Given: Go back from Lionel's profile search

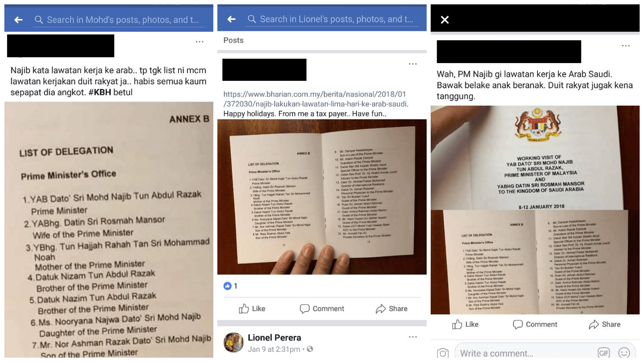Looking at the screenshot, I should click(231, 19).
